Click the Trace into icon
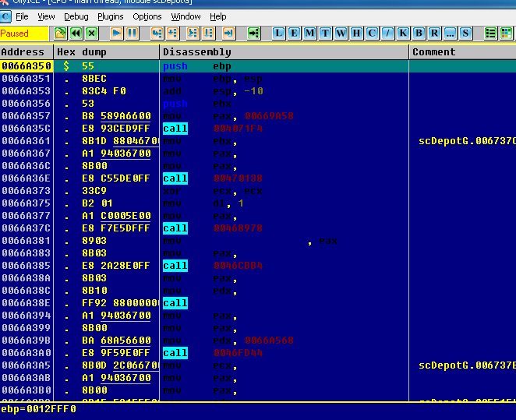516x420 pixels. [193, 34]
